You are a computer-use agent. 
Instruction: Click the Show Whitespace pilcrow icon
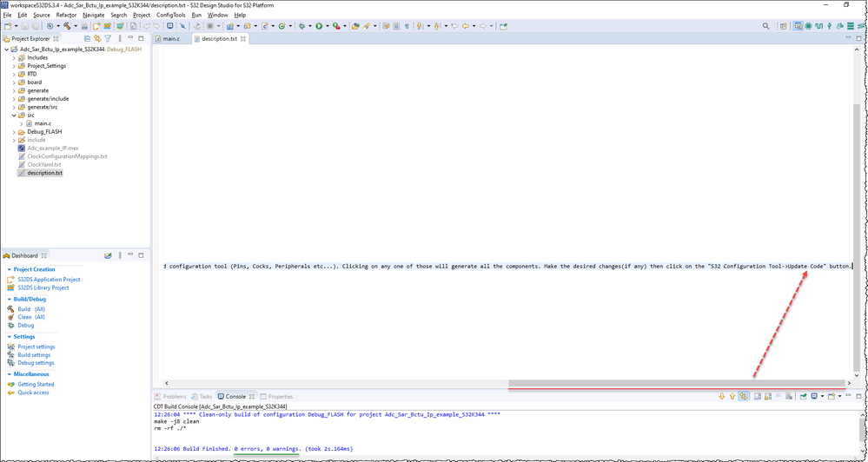coord(407,26)
